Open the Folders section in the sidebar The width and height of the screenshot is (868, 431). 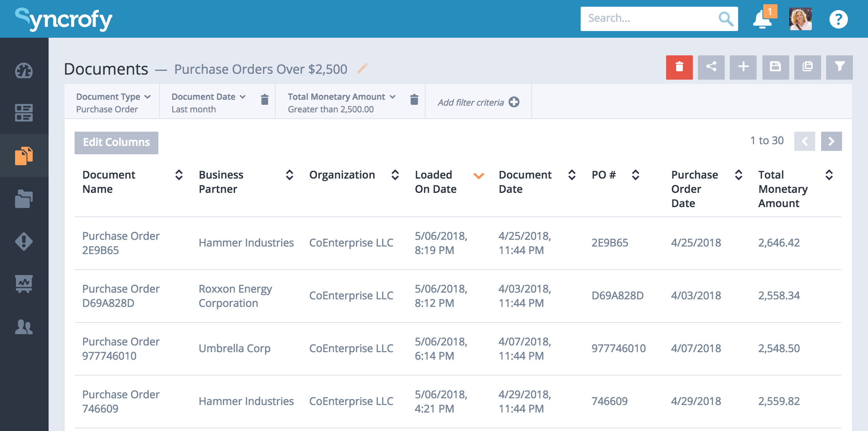(x=24, y=198)
